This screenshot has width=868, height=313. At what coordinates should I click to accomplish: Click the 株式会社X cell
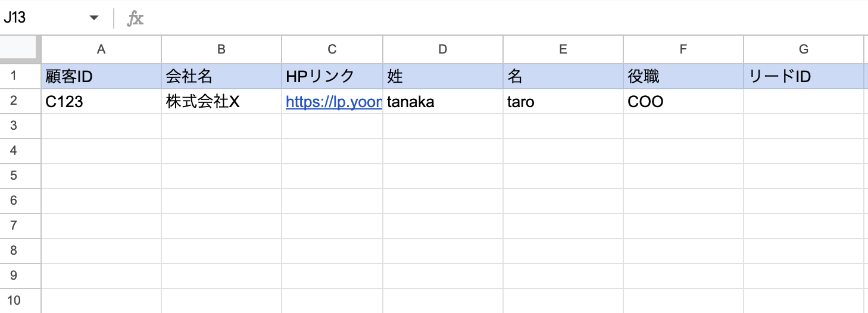pyautogui.click(x=221, y=102)
